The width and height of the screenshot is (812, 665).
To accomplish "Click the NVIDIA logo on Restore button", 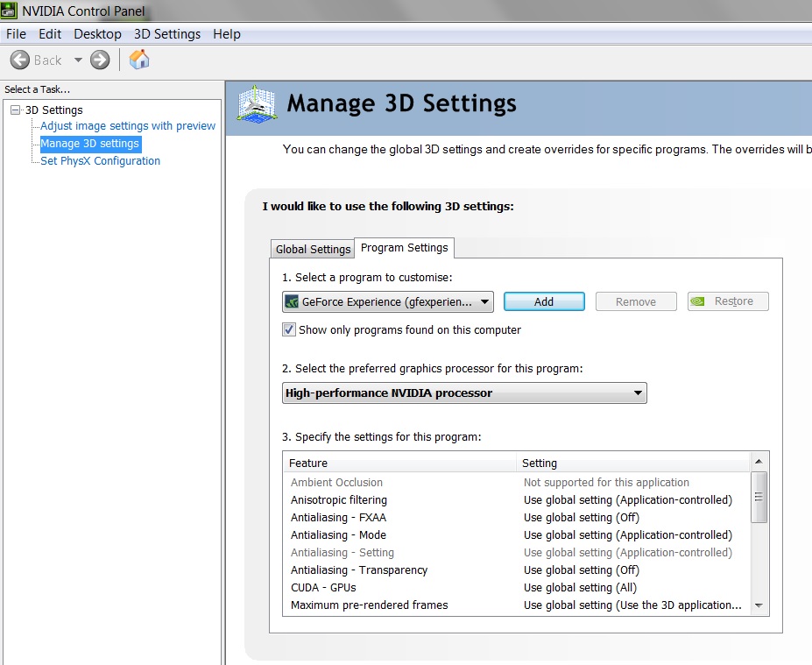I will 697,301.
